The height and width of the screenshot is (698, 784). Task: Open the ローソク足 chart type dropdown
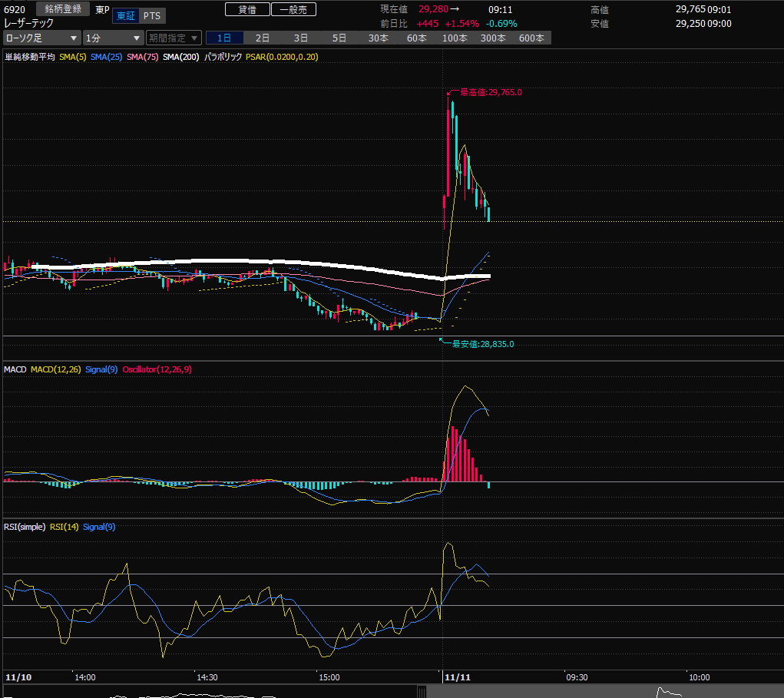click(41, 38)
